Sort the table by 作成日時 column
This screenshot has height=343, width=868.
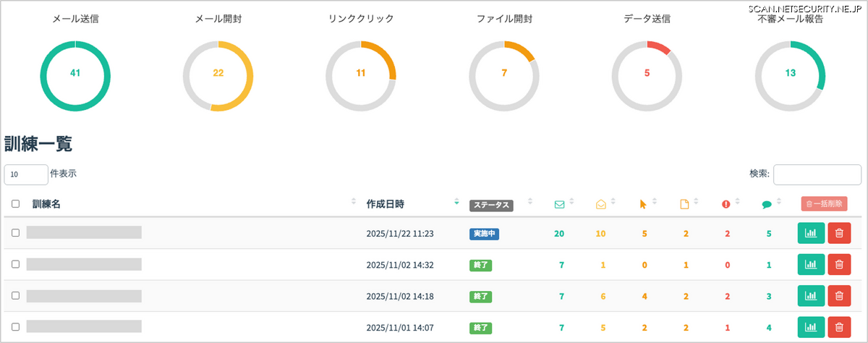coord(385,204)
